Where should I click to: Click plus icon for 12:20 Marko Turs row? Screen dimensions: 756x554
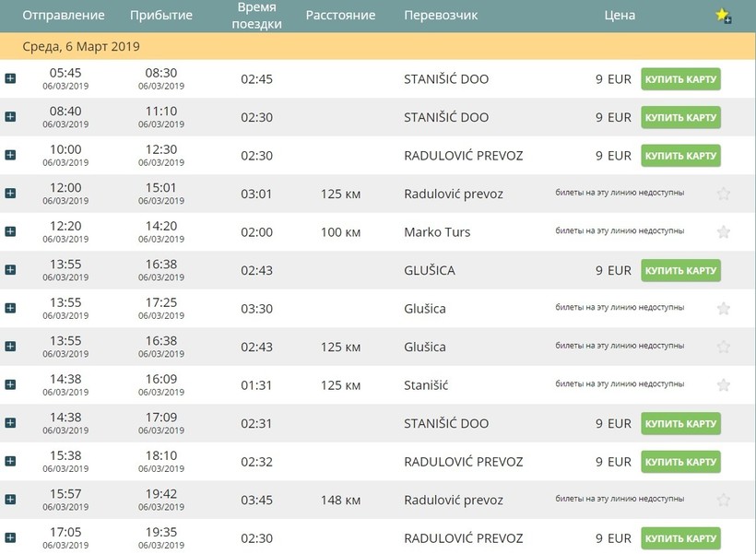click(10, 231)
